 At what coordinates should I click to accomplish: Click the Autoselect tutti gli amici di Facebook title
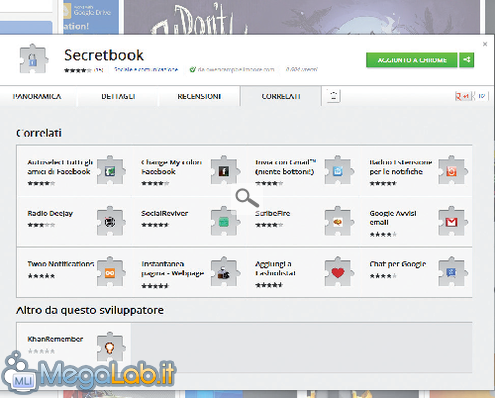click(x=60, y=167)
